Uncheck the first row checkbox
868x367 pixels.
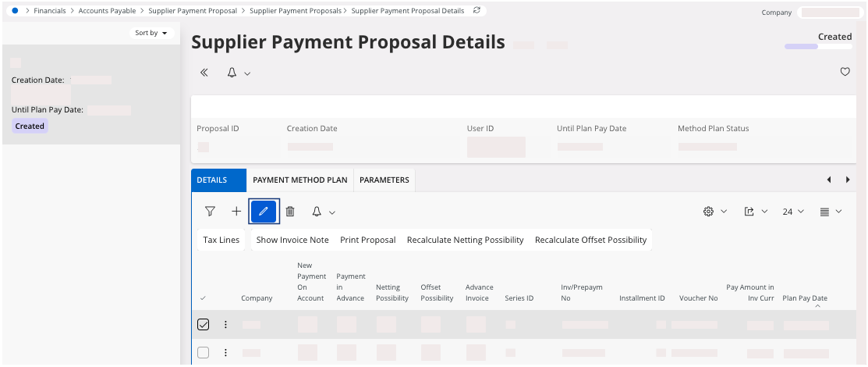pyautogui.click(x=203, y=325)
